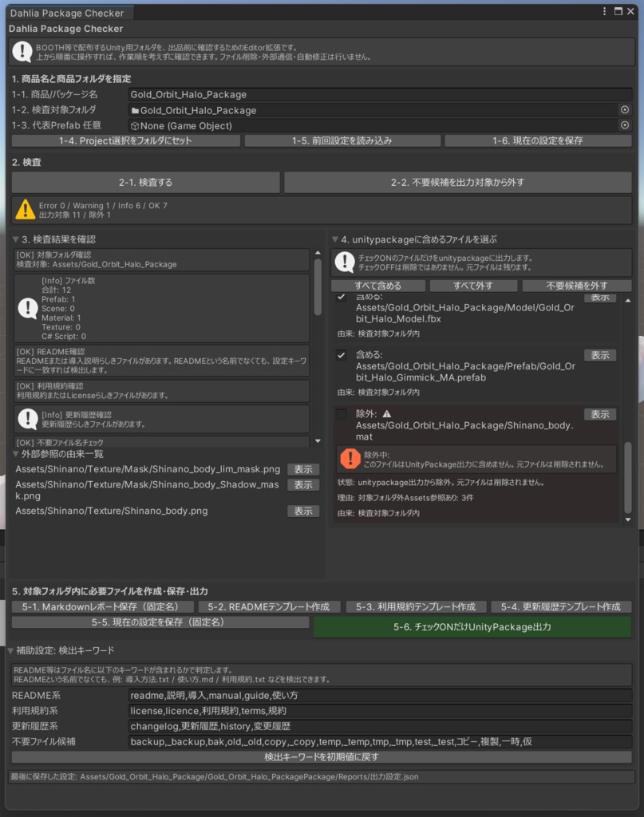
Task: Run 2-1. 検査する button
Action: coord(145,183)
